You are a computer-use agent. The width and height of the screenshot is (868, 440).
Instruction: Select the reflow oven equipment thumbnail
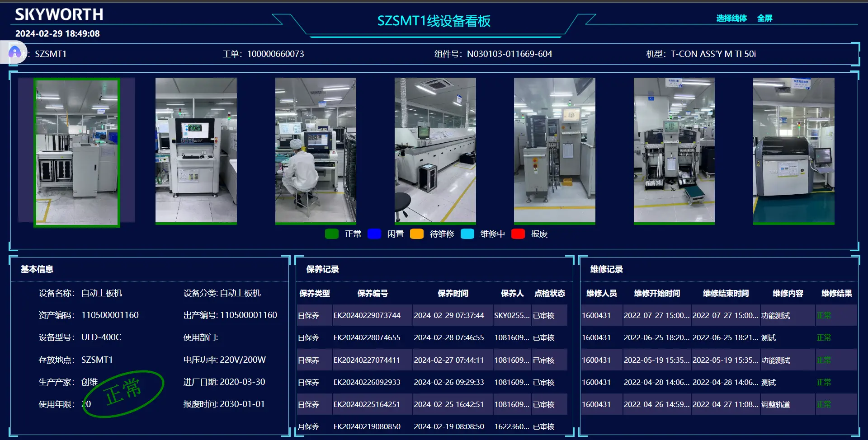coord(435,150)
